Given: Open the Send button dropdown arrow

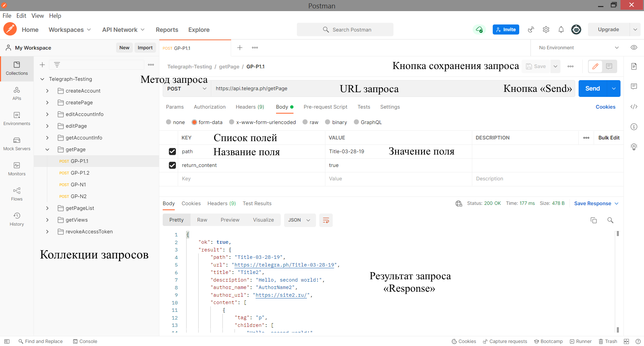Looking at the screenshot, I should (x=614, y=89).
